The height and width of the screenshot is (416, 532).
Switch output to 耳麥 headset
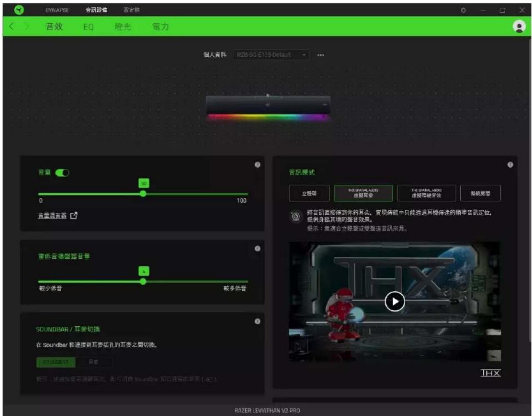point(93,362)
